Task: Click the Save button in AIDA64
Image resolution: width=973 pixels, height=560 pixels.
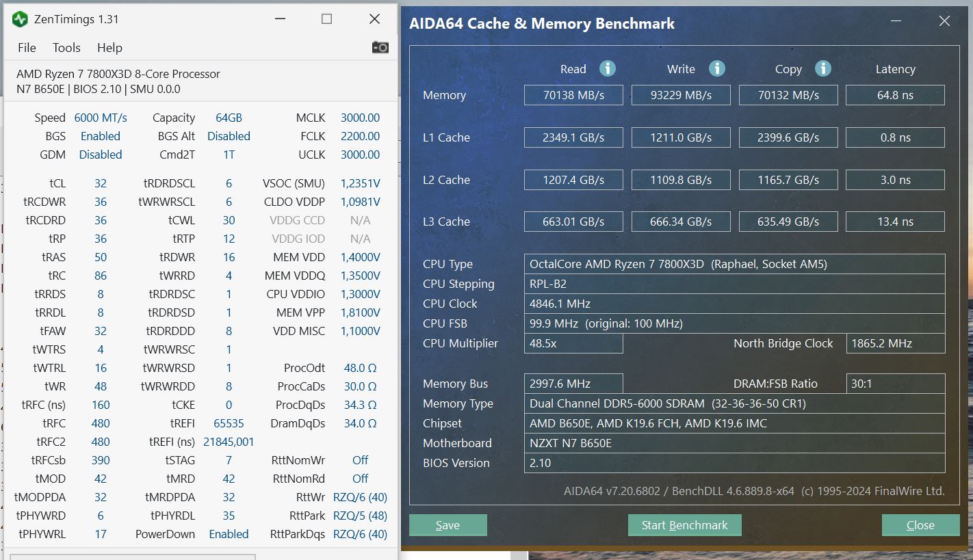Action: (x=448, y=525)
